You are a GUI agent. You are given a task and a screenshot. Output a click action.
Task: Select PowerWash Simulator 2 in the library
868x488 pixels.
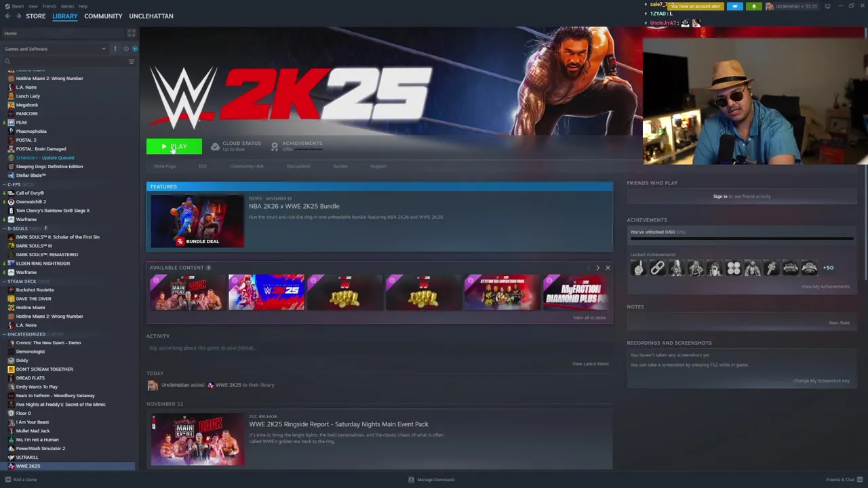pyautogui.click(x=41, y=449)
